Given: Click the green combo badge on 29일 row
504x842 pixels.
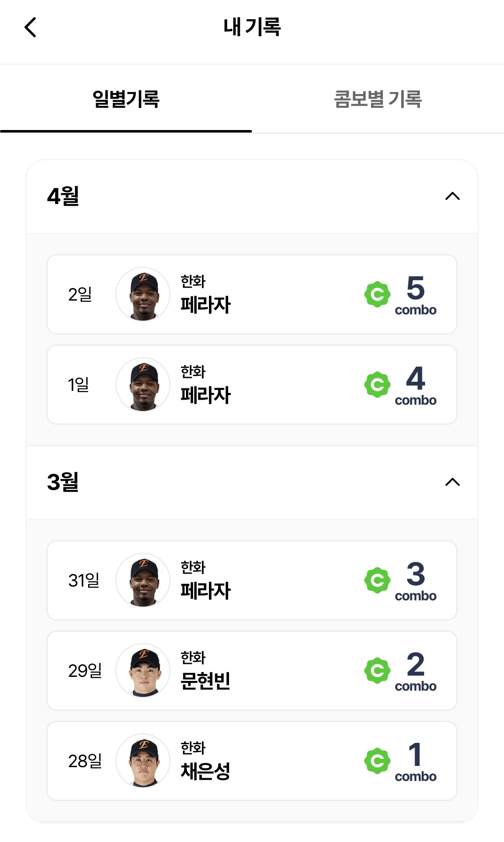Looking at the screenshot, I should (377, 671).
